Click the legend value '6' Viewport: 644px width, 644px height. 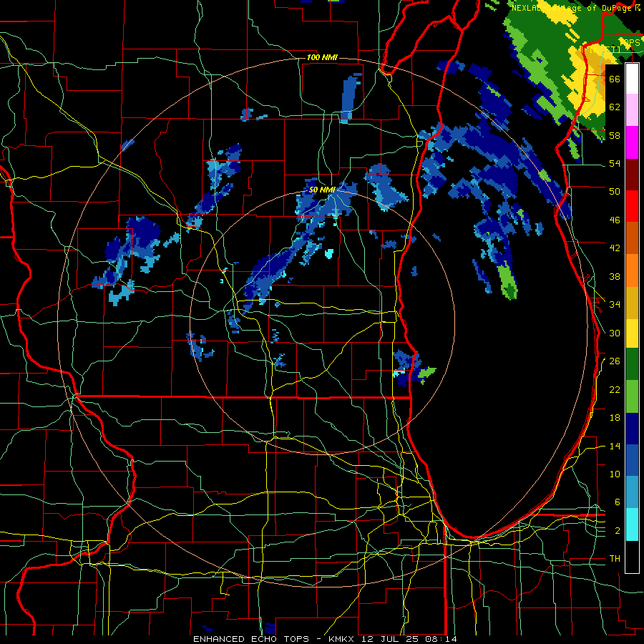tap(618, 502)
